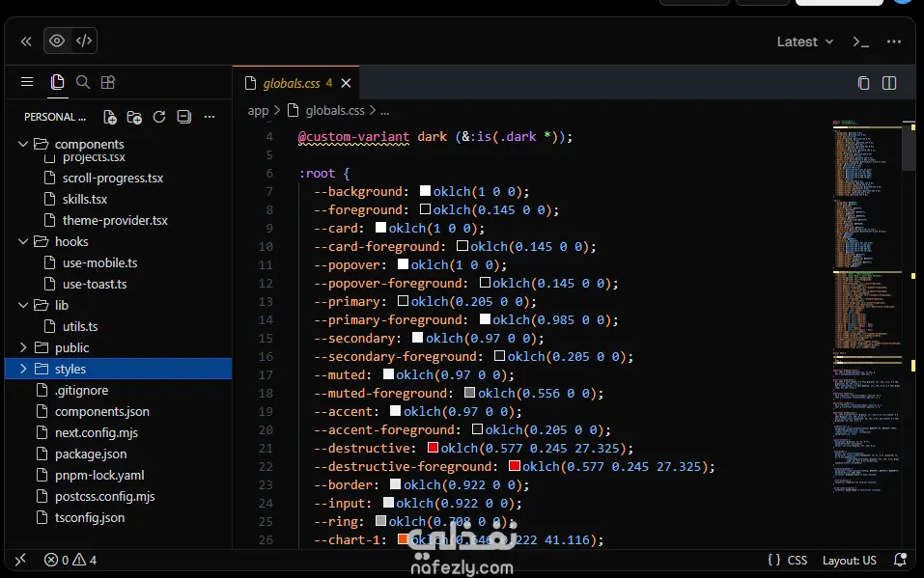This screenshot has height=578, width=924.
Task: Open the --destructive-foreground red swatch
Action: (514, 465)
